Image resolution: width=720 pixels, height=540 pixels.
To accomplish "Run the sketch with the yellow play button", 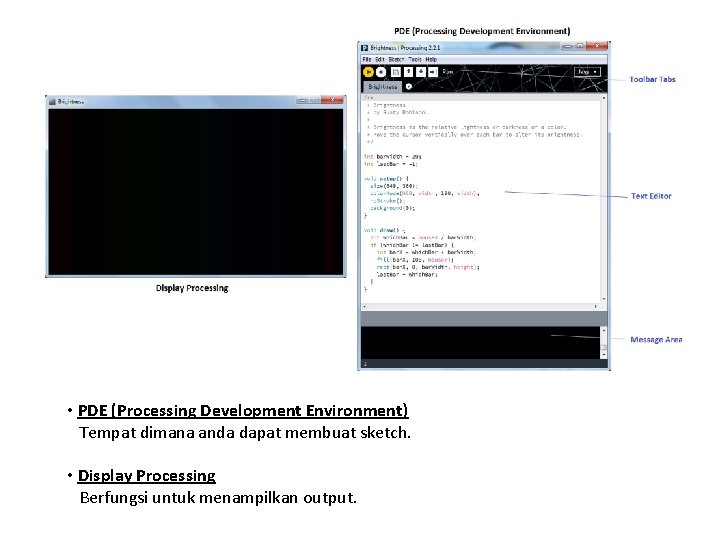I will (x=368, y=72).
